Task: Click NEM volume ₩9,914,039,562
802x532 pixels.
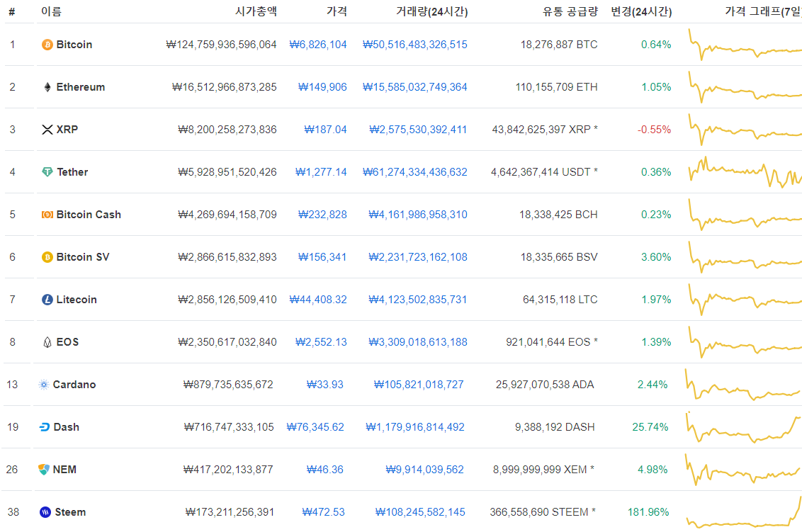Action: 424,469
